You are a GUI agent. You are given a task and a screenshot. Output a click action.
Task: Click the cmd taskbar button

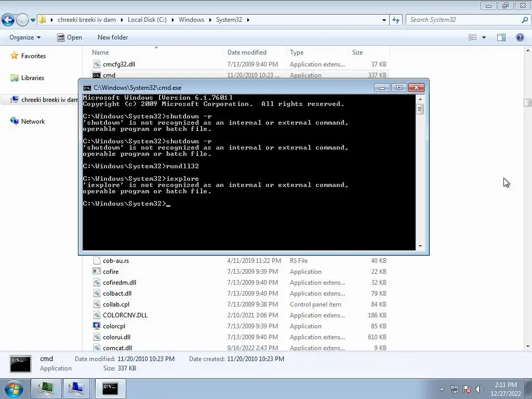(110, 389)
